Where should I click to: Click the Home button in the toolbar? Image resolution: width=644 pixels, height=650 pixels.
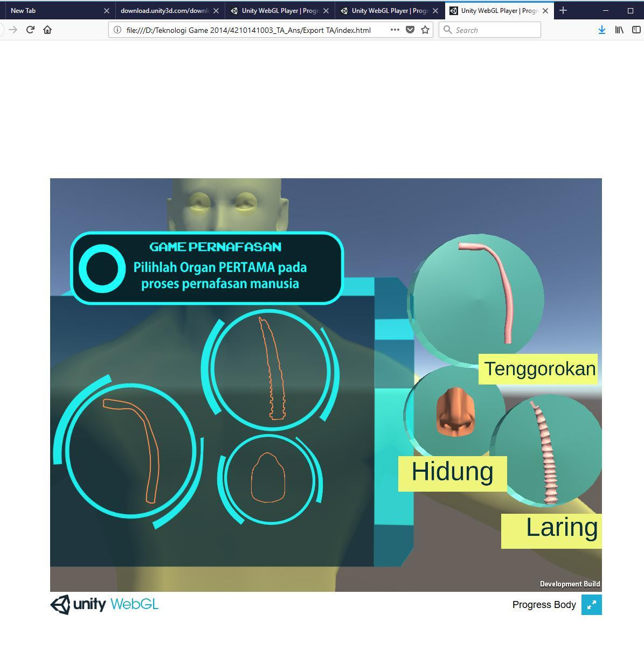(47, 30)
